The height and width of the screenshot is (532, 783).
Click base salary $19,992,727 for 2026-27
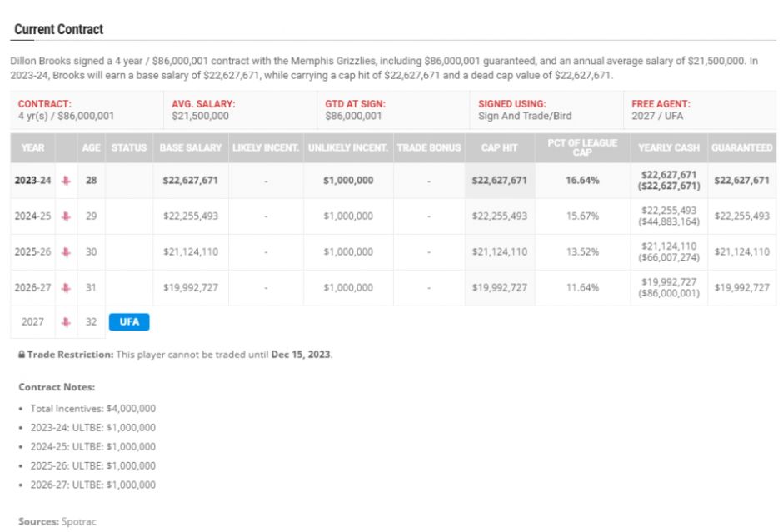190,288
